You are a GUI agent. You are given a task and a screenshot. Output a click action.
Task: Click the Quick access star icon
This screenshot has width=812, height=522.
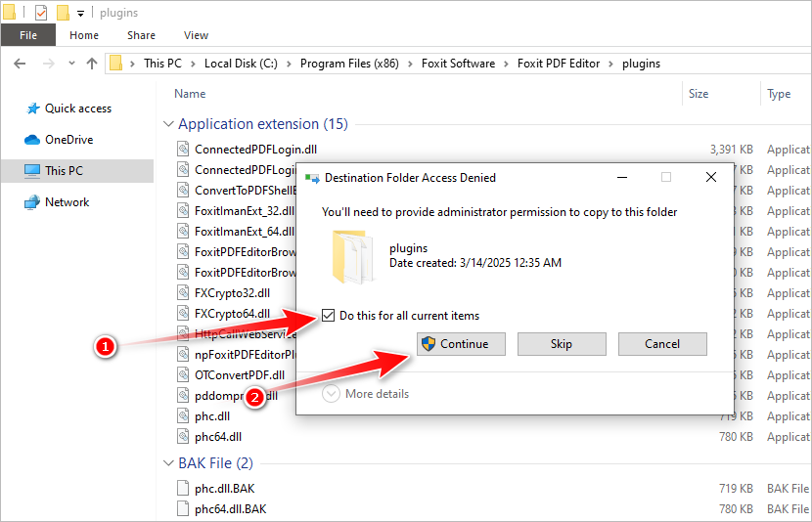point(32,109)
